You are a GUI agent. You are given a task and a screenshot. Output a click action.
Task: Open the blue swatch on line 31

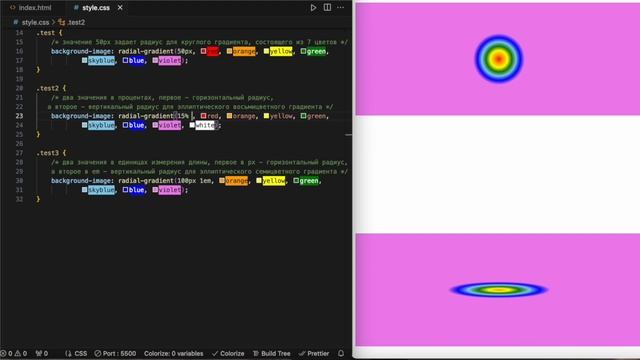pos(125,190)
